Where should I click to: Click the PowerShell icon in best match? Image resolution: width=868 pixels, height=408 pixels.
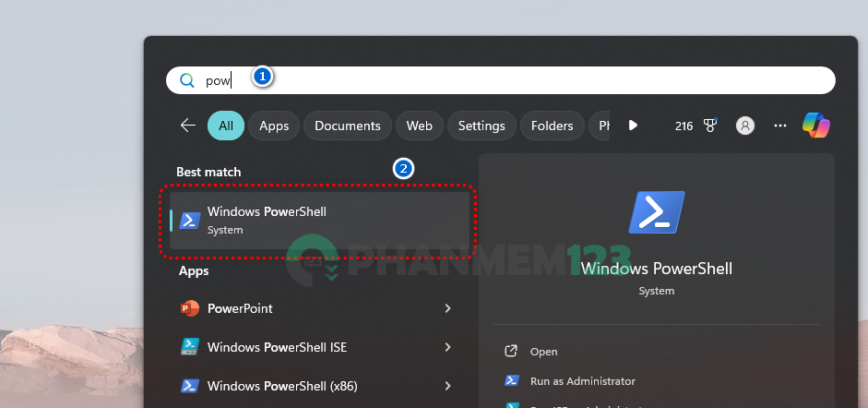pyautogui.click(x=190, y=221)
